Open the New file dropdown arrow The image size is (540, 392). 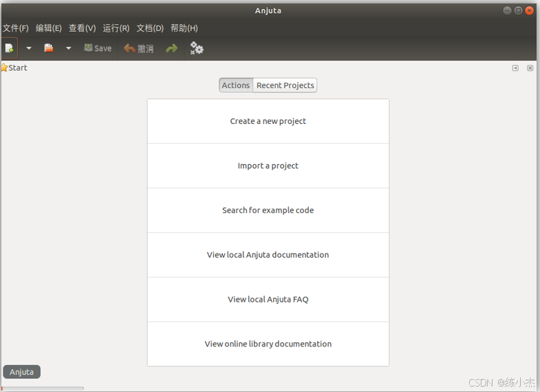[x=29, y=48]
